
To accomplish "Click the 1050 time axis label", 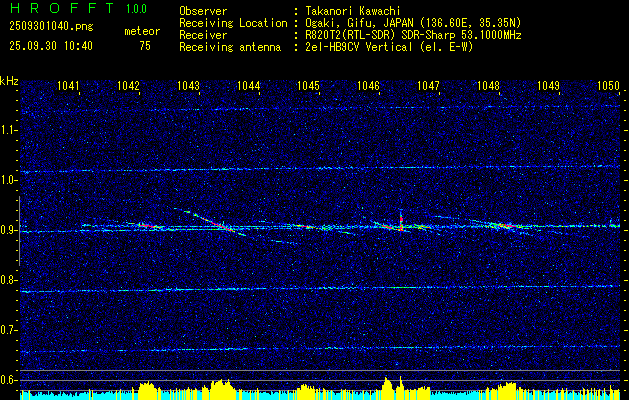I will pos(609,85).
